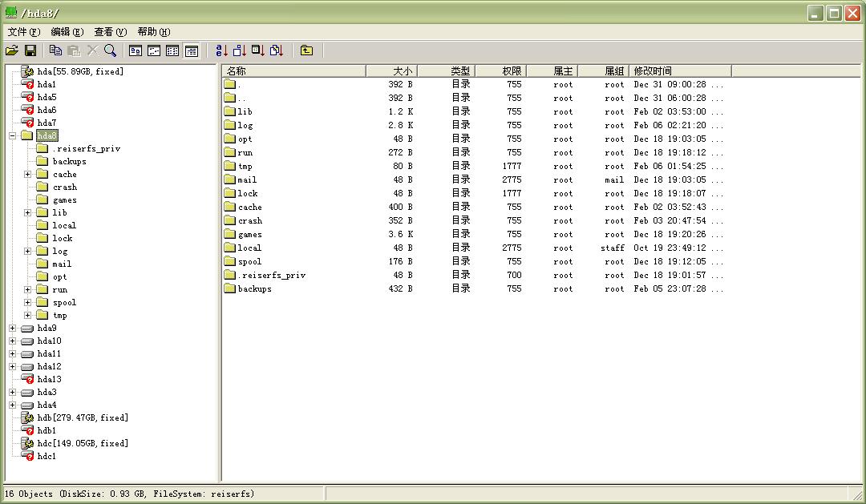Image resolution: width=866 pixels, height=504 pixels.
Task: Expand the hda10 partition node
Action: [x=13, y=341]
